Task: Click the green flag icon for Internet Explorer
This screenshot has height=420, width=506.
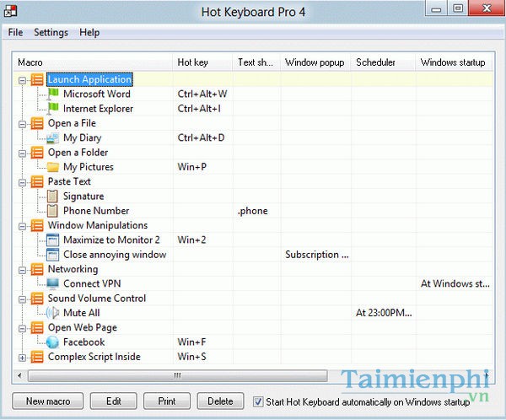Action: tap(53, 109)
